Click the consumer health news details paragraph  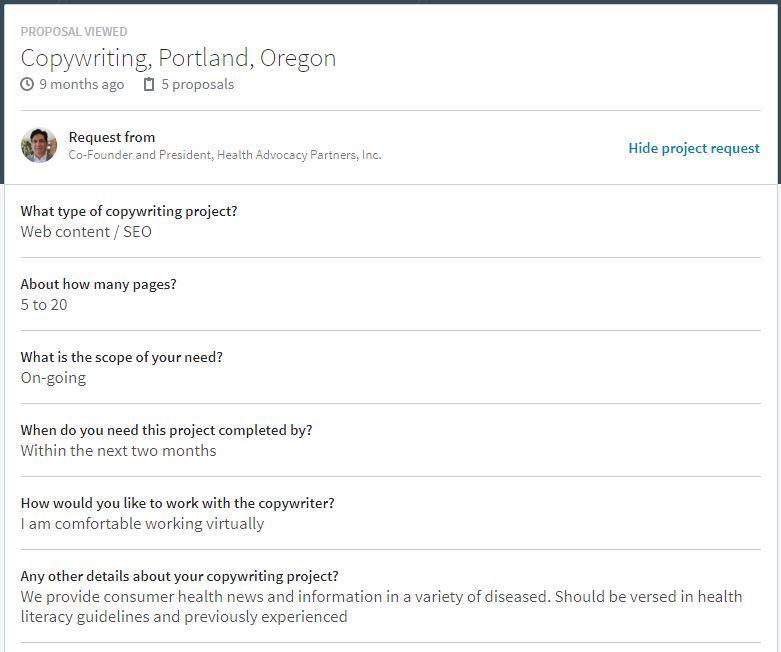pyautogui.click(x=381, y=606)
